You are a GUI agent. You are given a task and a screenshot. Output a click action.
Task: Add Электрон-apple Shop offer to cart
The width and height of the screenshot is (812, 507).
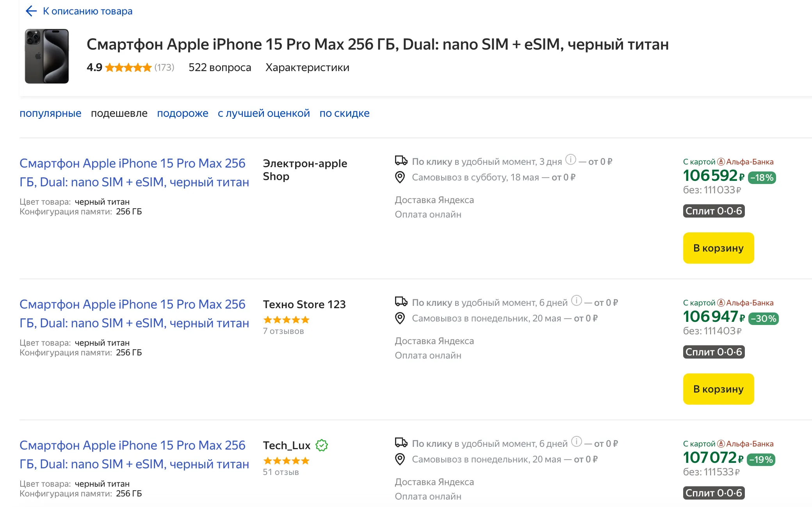pyautogui.click(x=718, y=248)
